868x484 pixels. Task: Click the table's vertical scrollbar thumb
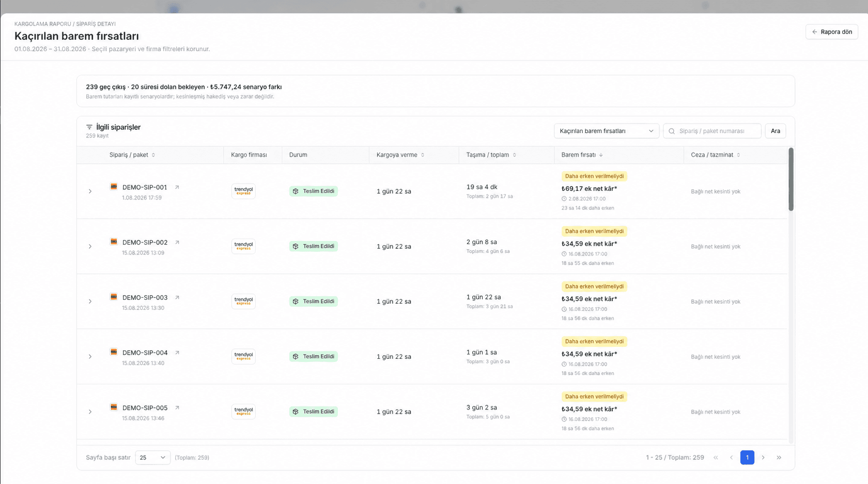[x=791, y=179]
